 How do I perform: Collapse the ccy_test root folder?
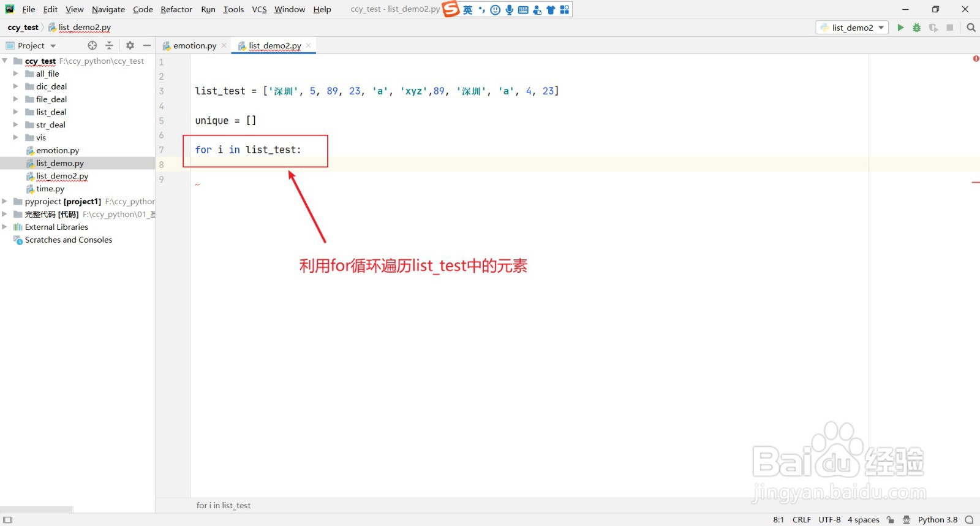tap(5, 61)
